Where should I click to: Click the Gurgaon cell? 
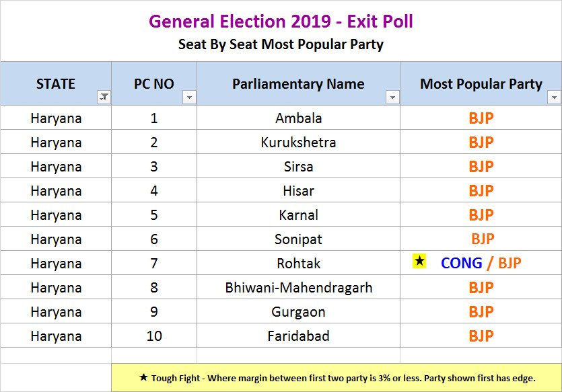click(298, 312)
